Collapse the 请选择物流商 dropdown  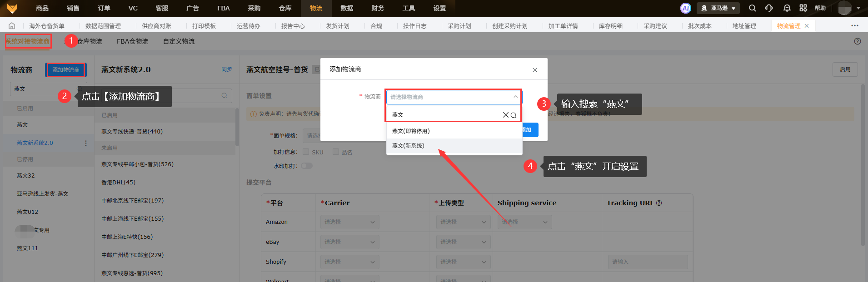515,97
